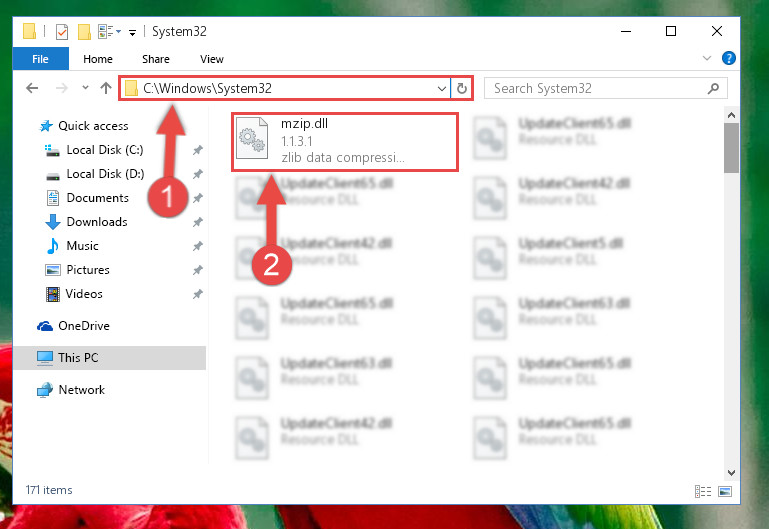Maximize the System32 window
Viewport: 769px width, 529px height.
[671, 31]
